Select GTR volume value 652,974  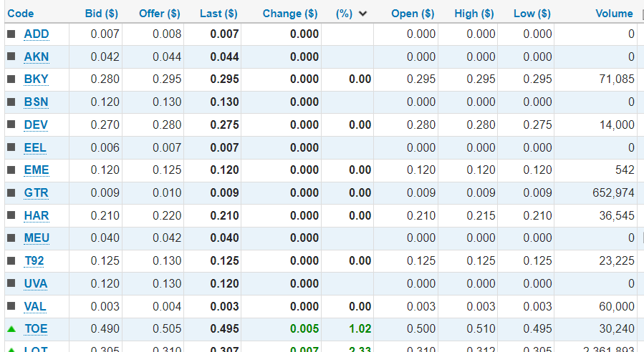[x=614, y=193]
